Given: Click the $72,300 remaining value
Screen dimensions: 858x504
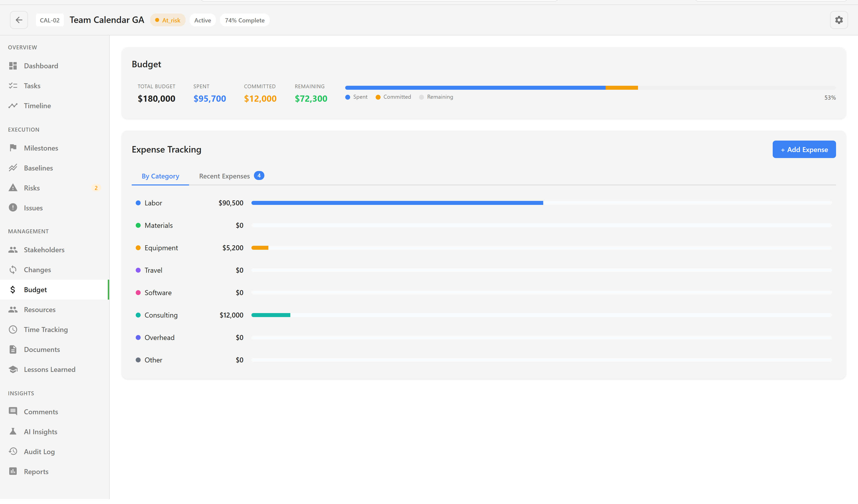Looking at the screenshot, I should tap(311, 99).
